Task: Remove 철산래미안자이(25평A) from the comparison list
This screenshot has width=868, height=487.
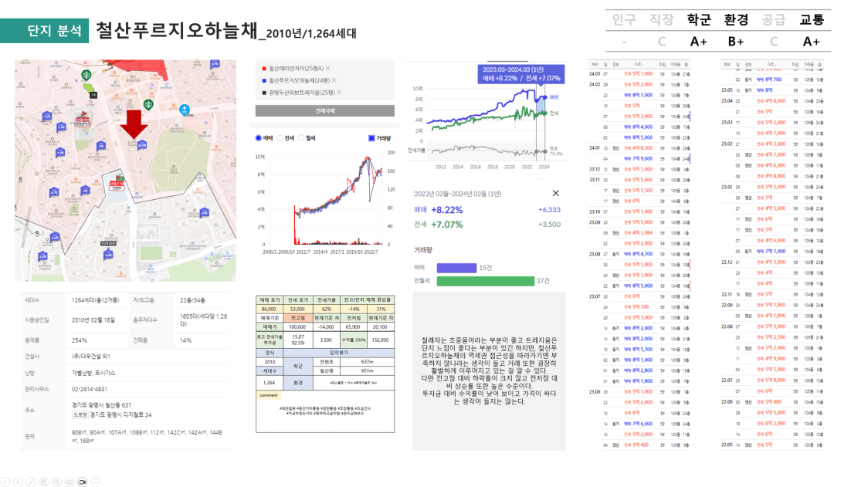Action: (x=327, y=68)
